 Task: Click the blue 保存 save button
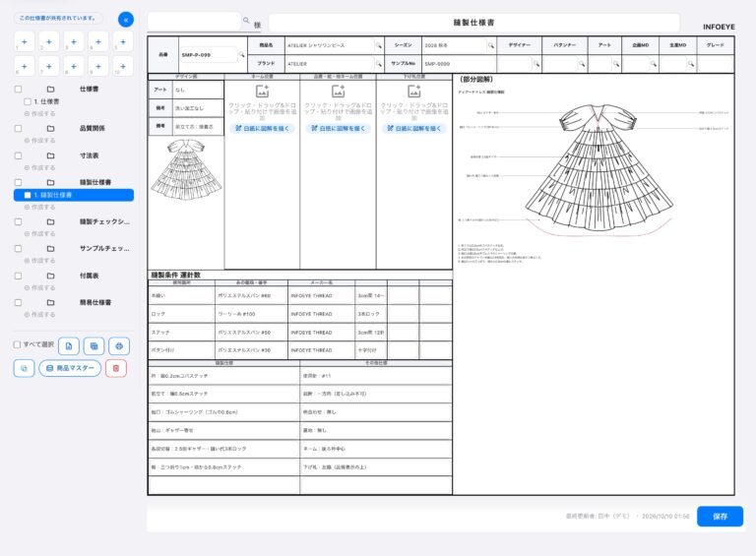tap(720, 516)
